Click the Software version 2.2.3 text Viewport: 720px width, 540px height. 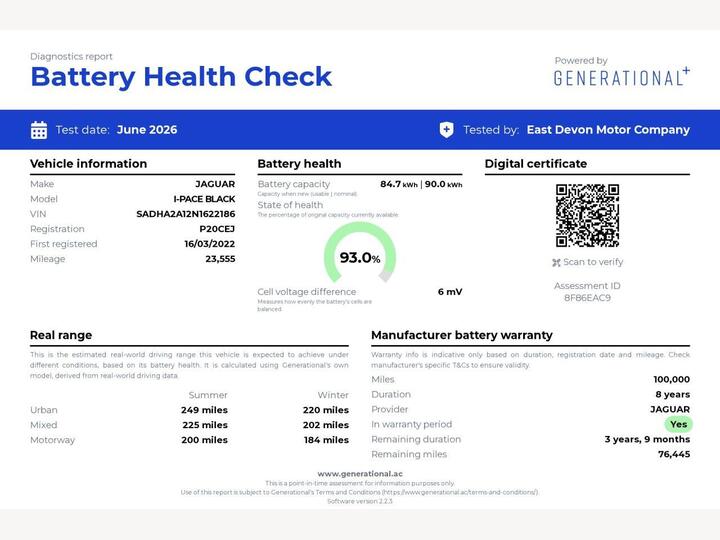tap(360, 501)
